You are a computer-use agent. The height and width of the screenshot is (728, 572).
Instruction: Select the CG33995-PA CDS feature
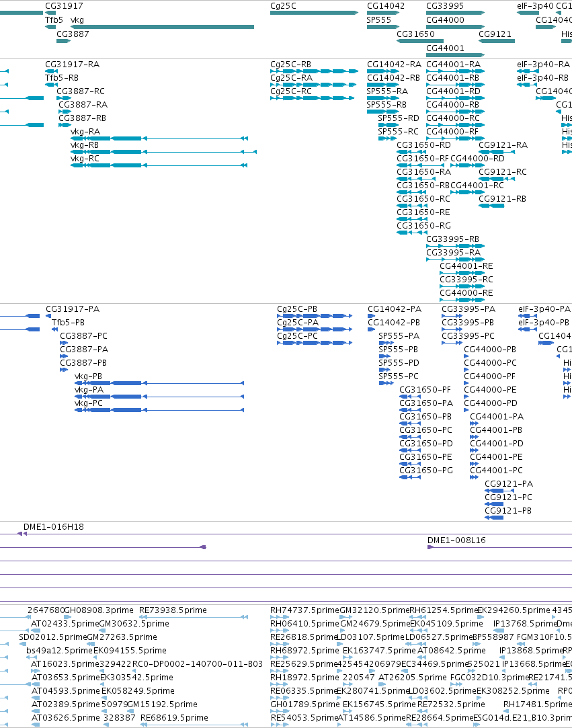[x=452, y=316]
